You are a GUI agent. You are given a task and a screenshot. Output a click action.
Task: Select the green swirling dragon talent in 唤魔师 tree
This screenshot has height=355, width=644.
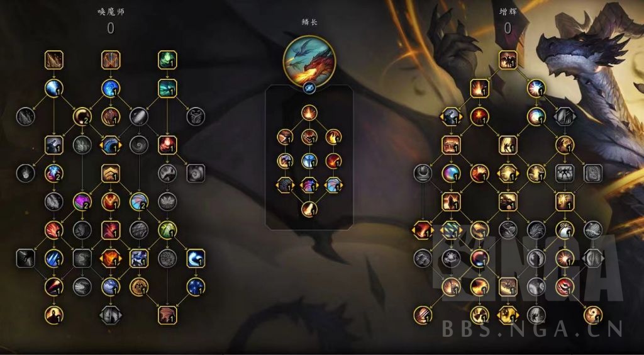pyautogui.click(x=167, y=60)
